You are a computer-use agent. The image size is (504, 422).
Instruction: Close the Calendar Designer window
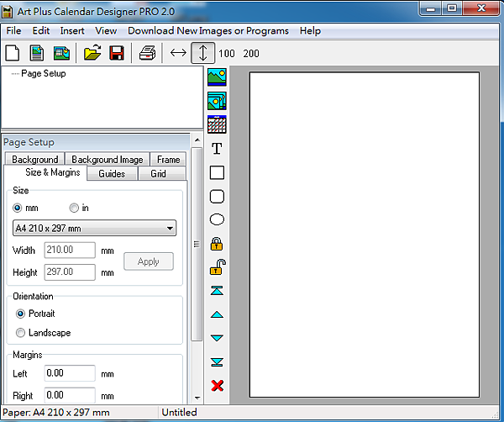click(481, 8)
